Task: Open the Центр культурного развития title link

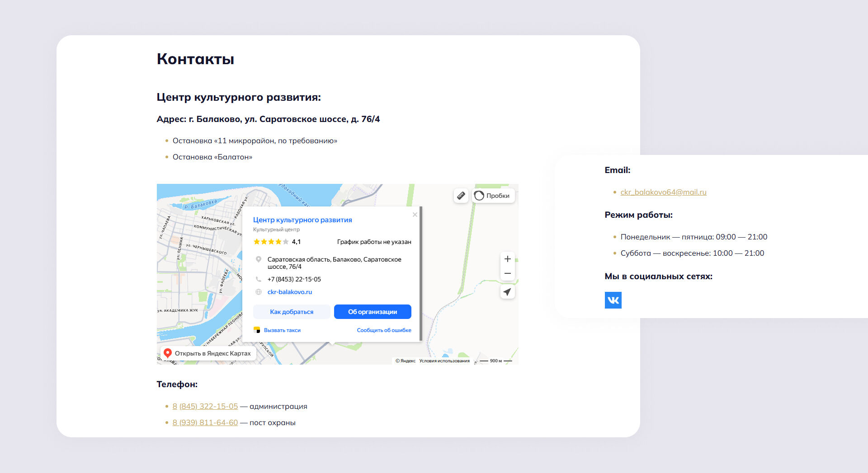Action: pos(302,220)
